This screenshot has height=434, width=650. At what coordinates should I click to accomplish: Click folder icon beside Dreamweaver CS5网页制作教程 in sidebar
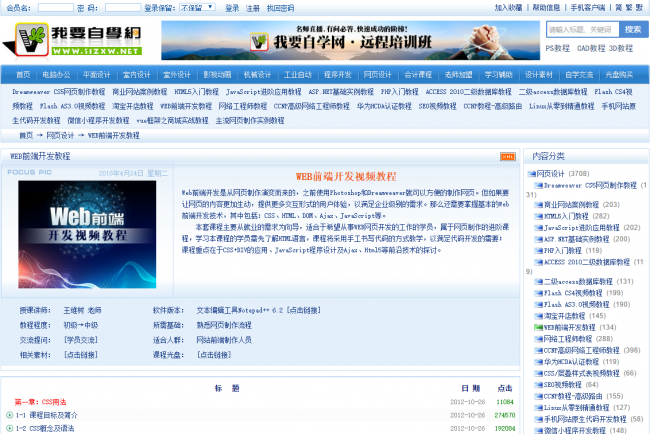pyautogui.click(x=538, y=186)
